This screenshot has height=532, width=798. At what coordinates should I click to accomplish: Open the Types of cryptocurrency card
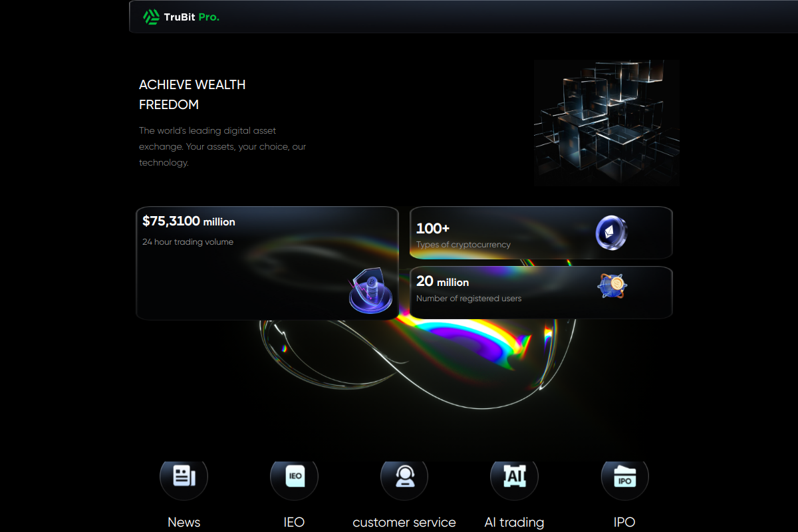point(541,233)
